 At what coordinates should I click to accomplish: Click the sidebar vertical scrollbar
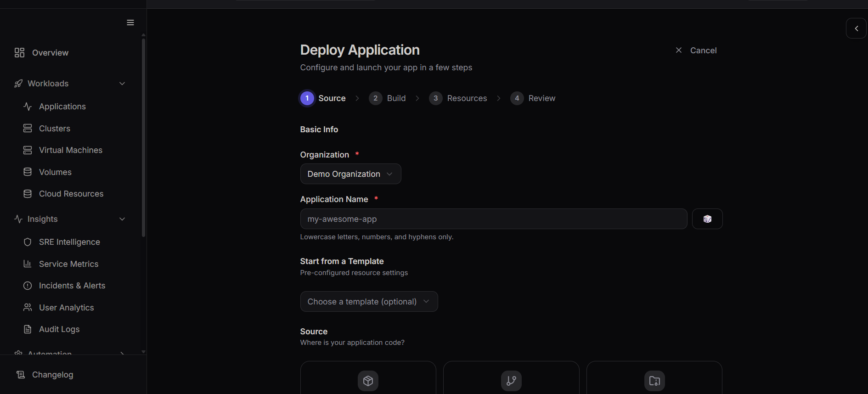pyautogui.click(x=143, y=138)
